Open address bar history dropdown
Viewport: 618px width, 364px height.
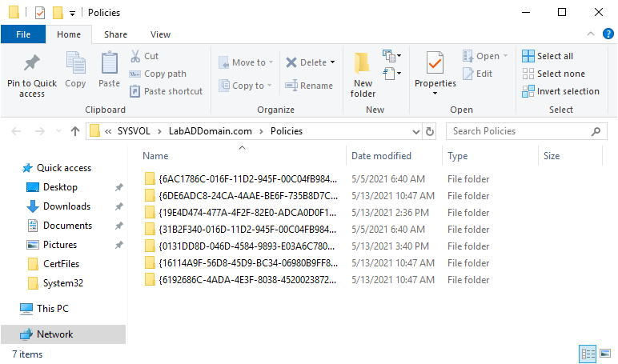pos(413,131)
